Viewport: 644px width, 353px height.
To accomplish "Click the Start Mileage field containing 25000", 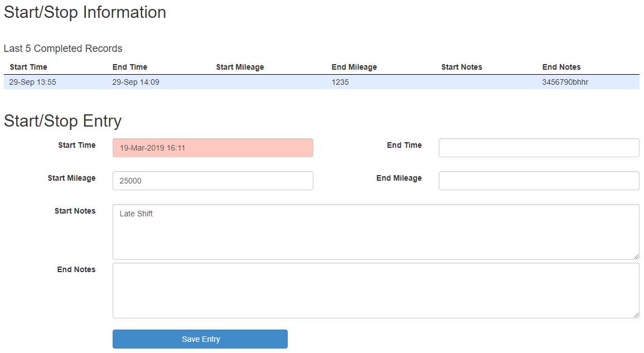I will click(212, 181).
